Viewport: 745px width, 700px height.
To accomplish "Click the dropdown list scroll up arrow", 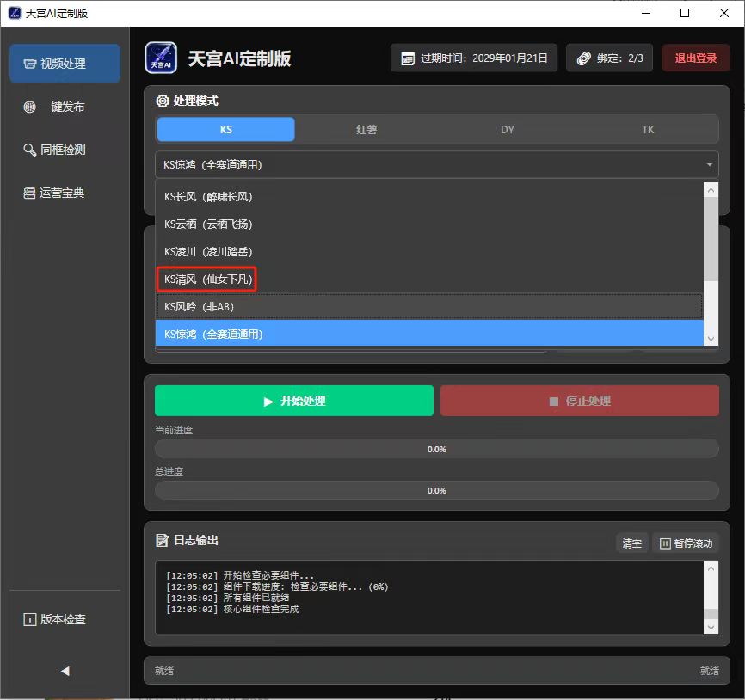I will (x=711, y=190).
